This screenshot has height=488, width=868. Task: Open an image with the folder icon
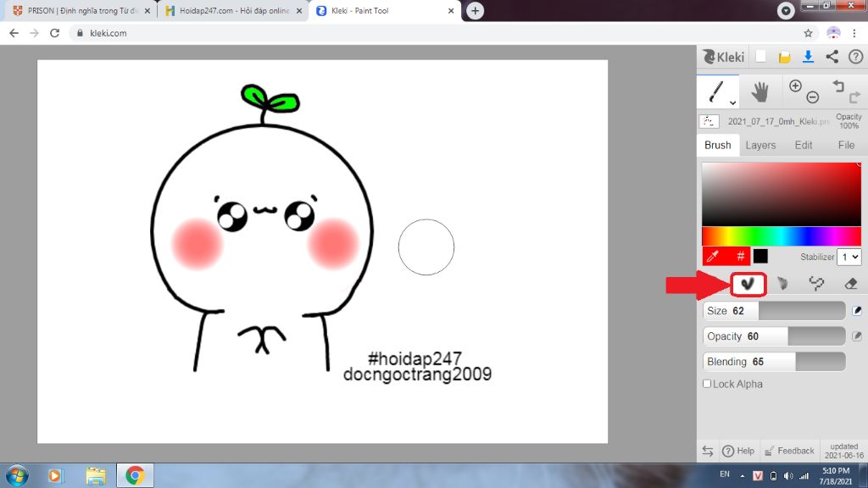pos(784,57)
